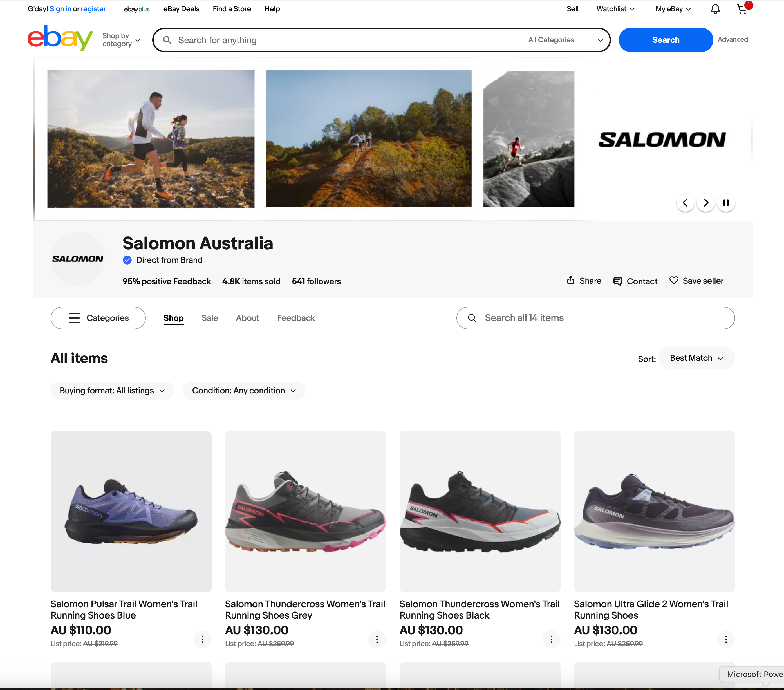Contact the Salomon Australia seller
This screenshot has width=784, height=690.
point(635,281)
